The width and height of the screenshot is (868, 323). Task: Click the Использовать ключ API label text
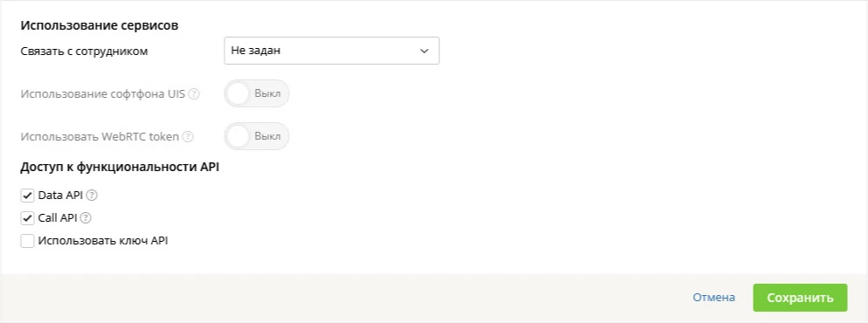coord(103,241)
